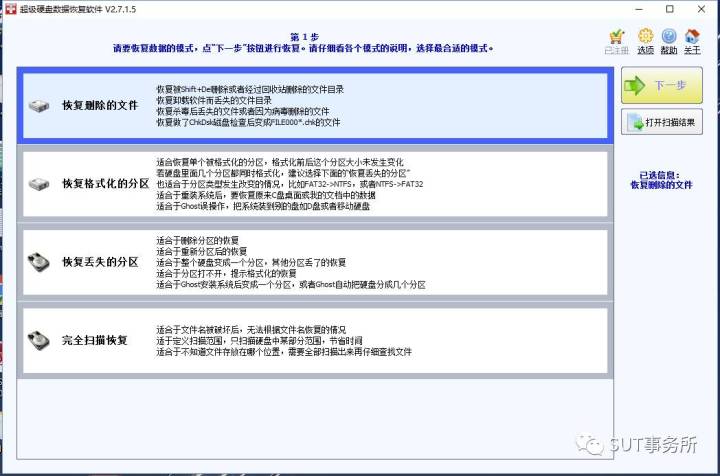Open the 帮助 help icon
Screen dimensions: 720x476
pyautogui.click(x=669, y=36)
